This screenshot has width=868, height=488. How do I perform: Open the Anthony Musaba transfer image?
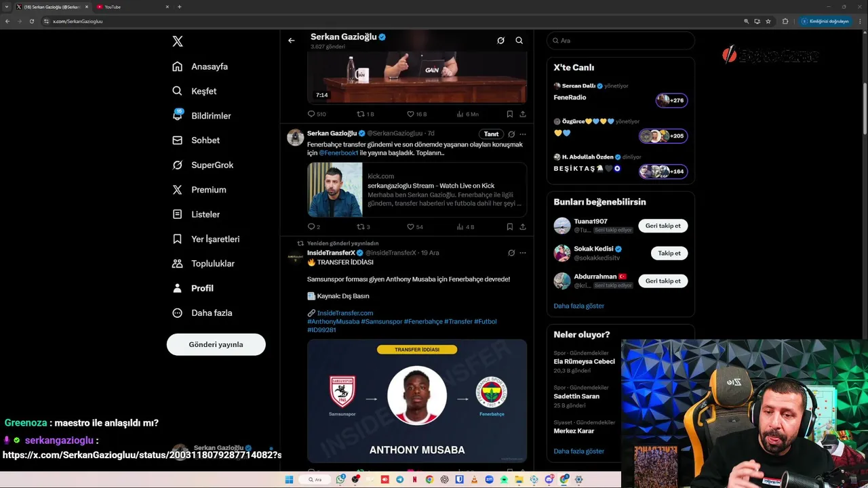pos(417,401)
